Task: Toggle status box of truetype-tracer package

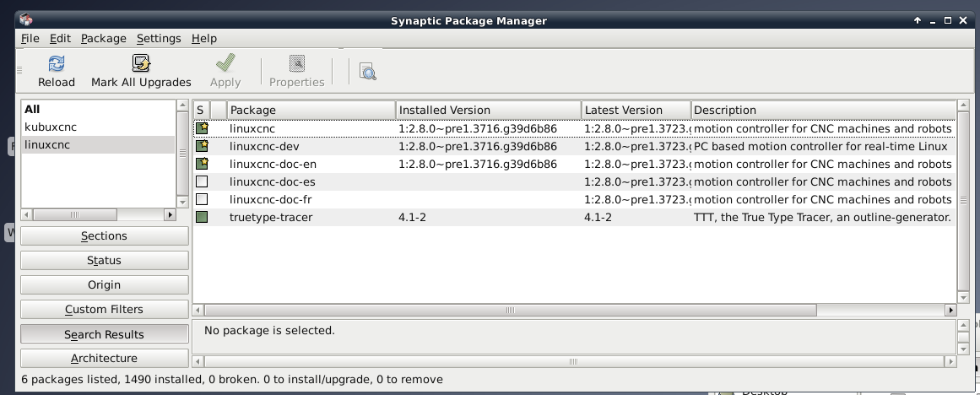Action: coord(201,217)
